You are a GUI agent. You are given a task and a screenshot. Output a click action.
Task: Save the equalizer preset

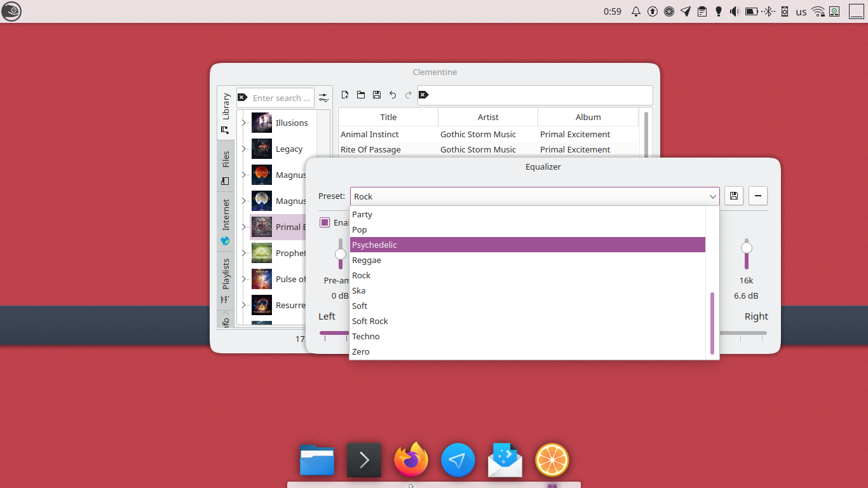[x=734, y=196]
